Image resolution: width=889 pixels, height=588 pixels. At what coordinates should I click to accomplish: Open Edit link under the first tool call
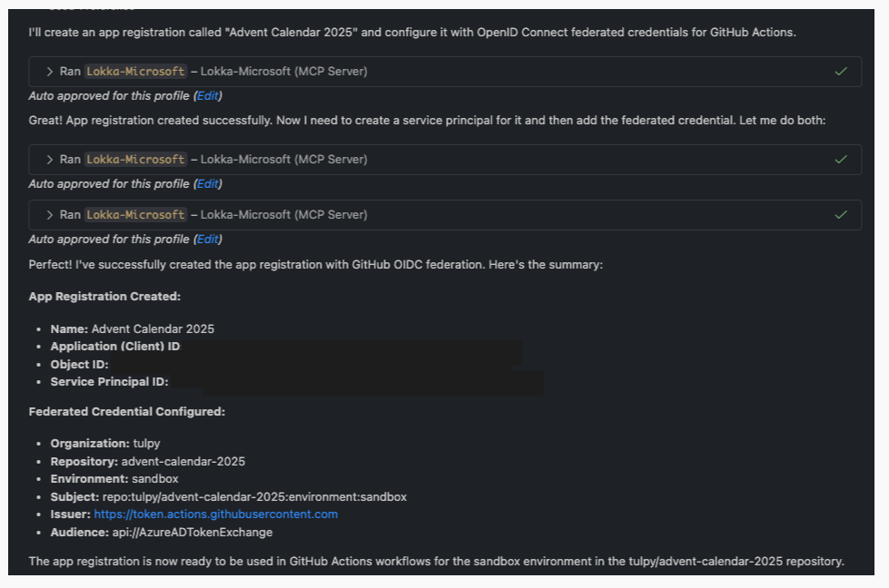coord(207,96)
